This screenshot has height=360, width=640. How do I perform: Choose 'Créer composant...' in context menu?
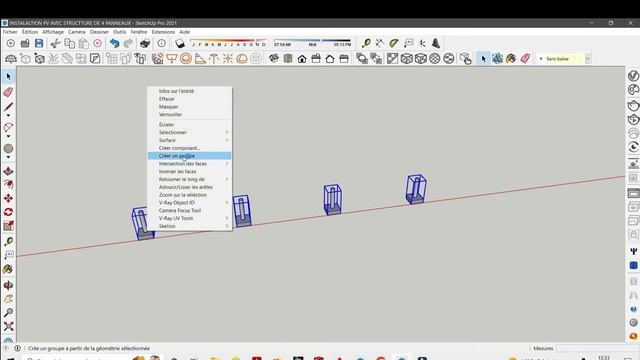coord(190,148)
